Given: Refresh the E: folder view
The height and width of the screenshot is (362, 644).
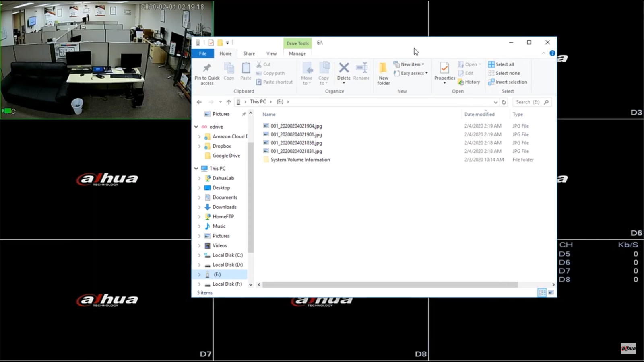Looking at the screenshot, I should (x=504, y=102).
